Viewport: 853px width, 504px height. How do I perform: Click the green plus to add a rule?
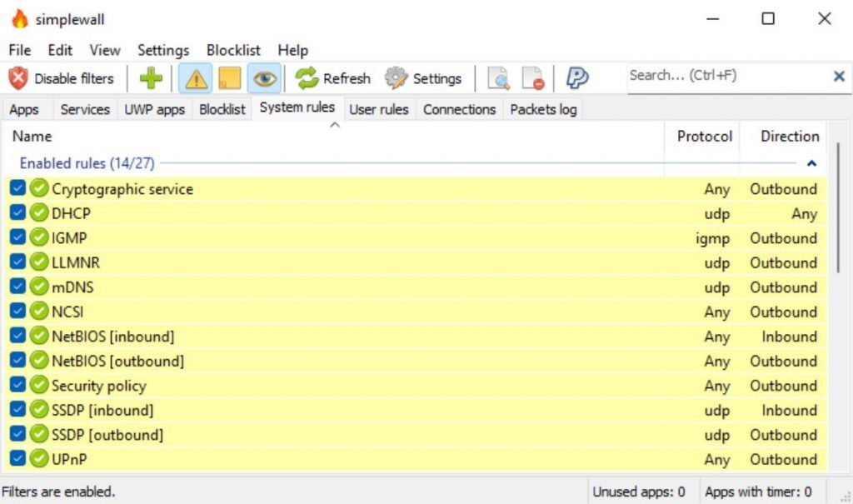[x=150, y=77]
